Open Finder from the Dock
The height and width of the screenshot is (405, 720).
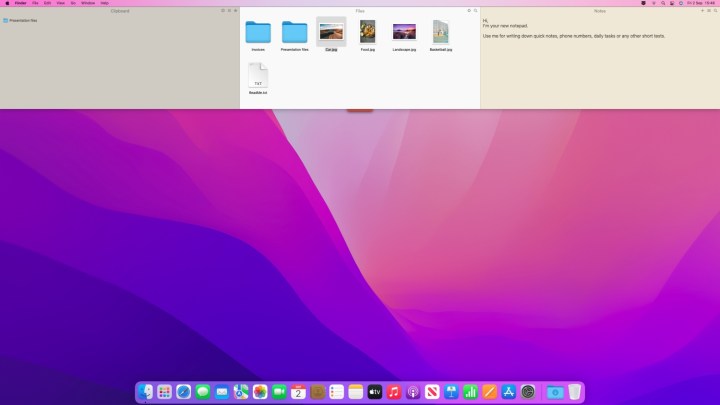(x=145, y=392)
